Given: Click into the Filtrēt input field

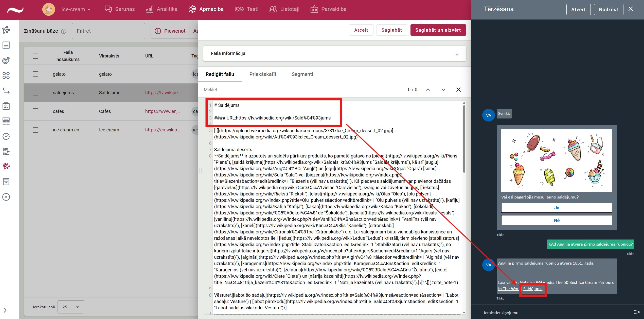Looking at the screenshot, I should pyautogui.click(x=109, y=31).
